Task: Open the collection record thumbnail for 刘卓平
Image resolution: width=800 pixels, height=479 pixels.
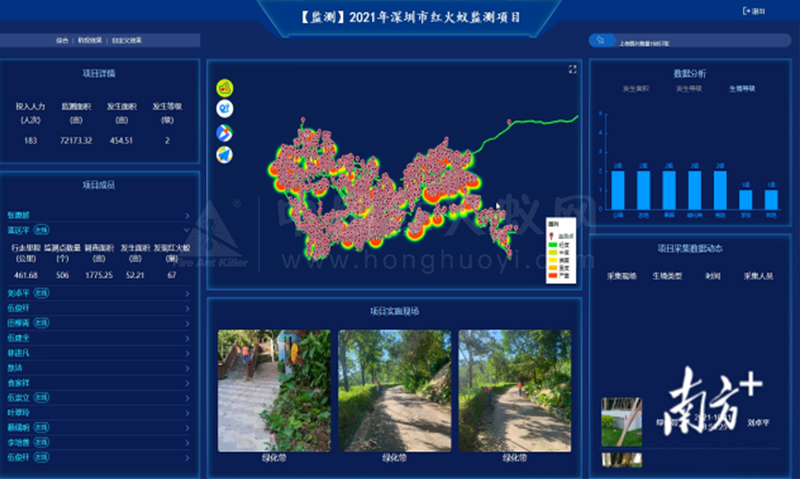Action: point(621,422)
